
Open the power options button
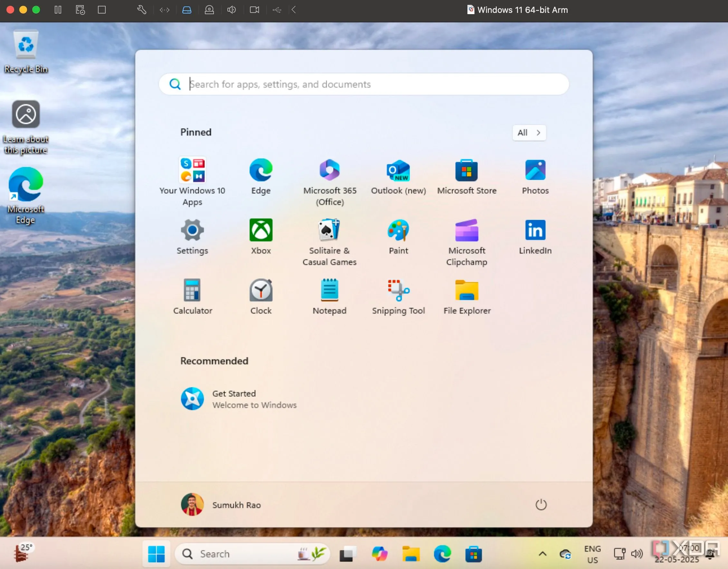[x=541, y=505]
